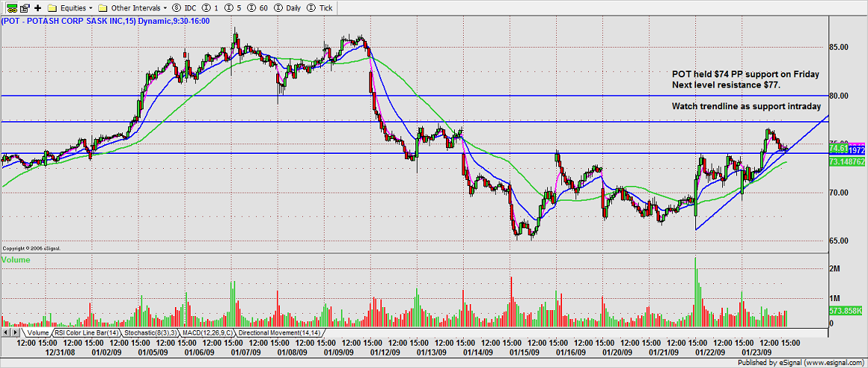
Task: Click the 01/22/09 date label
Action: [709, 352]
